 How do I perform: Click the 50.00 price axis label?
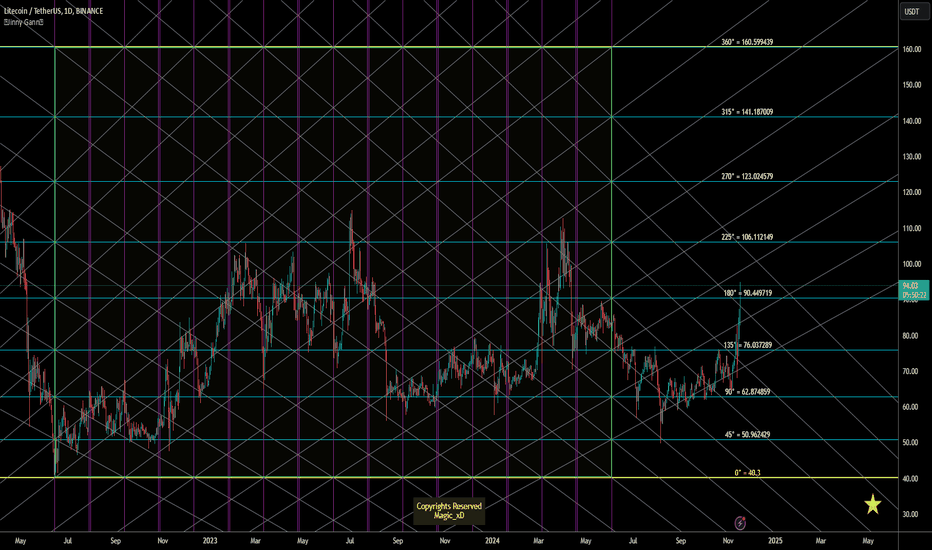pyautogui.click(x=912, y=443)
